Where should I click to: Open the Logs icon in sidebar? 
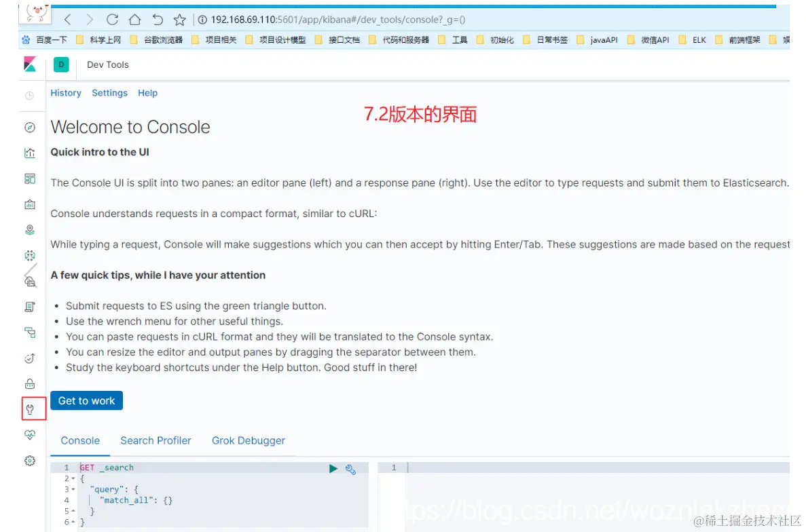click(x=30, y=307)
